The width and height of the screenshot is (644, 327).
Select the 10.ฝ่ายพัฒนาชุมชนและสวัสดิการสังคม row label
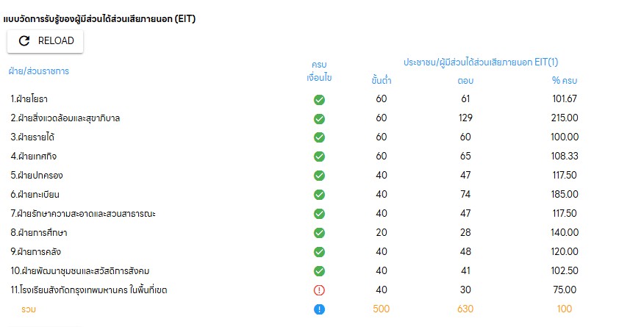pos(80,271)
